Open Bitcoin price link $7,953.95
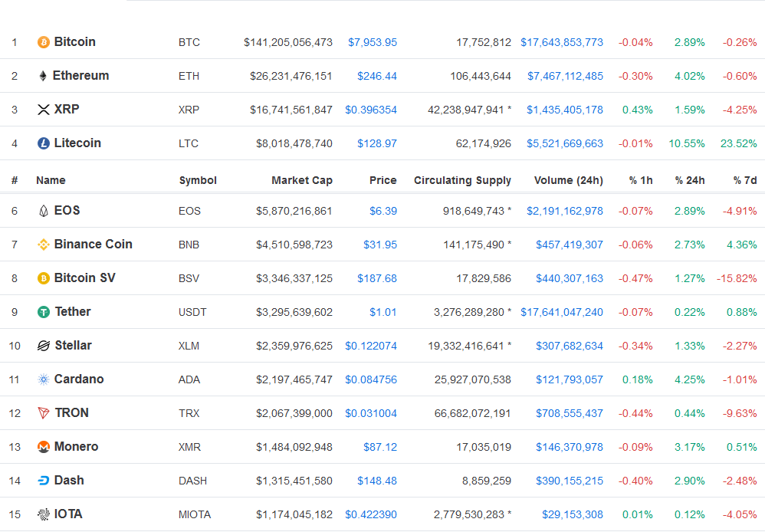This screenshot has height=532, width=765. 373,42
